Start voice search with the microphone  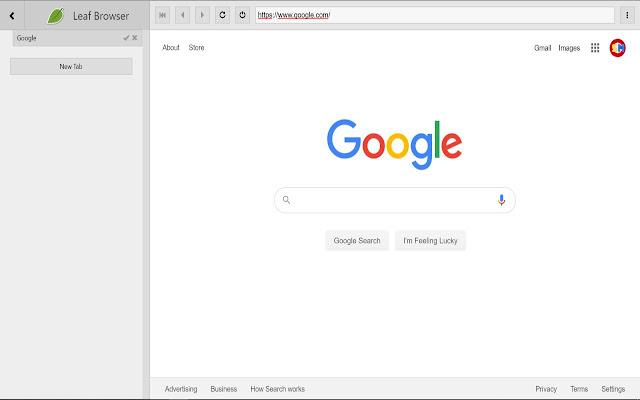501,200
